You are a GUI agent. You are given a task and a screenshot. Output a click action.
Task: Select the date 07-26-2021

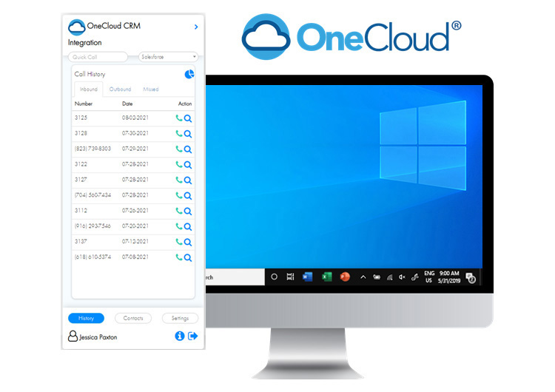(135, 211)
